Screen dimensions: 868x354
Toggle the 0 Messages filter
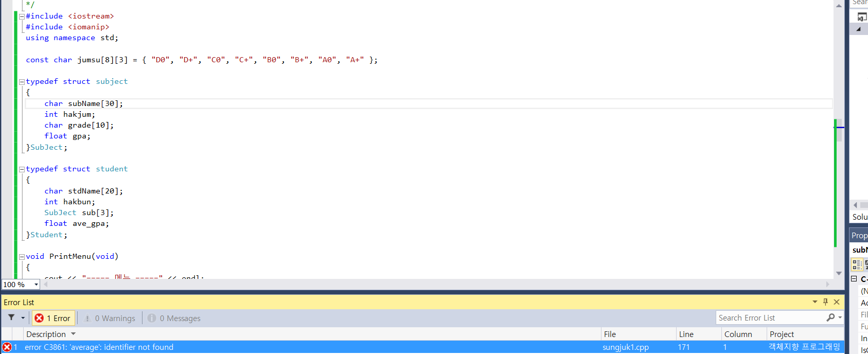[x=174, y=318]
